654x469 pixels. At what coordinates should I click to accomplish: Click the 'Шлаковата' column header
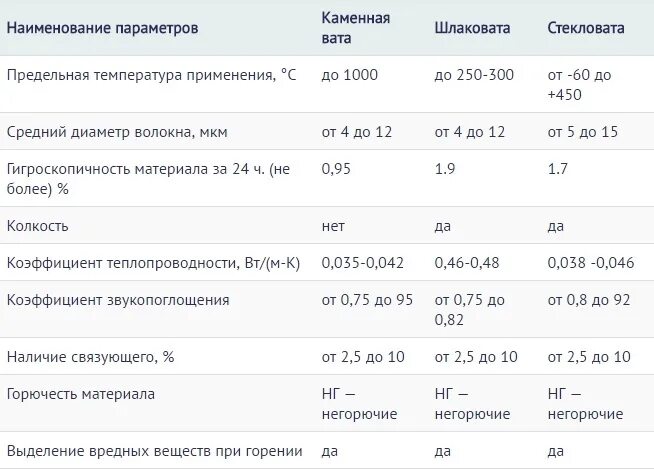[472, 28]
